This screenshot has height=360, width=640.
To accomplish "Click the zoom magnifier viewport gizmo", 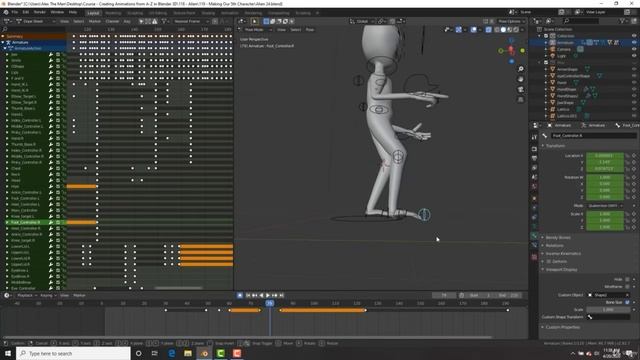I will click(x=520, y=69).
